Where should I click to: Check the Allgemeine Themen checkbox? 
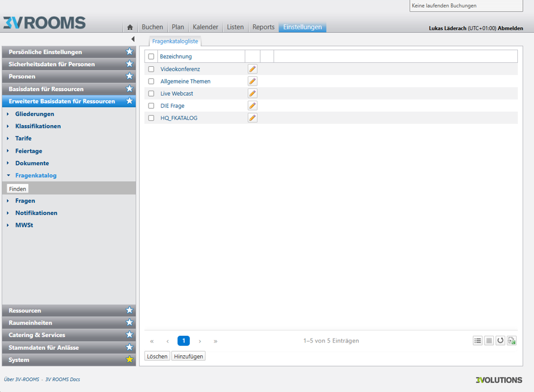[151, 81]
